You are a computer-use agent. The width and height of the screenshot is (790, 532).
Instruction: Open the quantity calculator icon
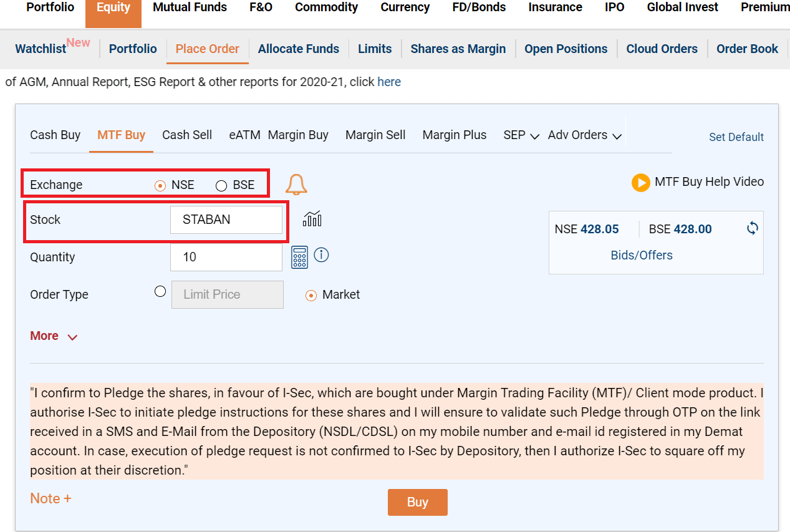pyautogui.click(x=299, y=257)
